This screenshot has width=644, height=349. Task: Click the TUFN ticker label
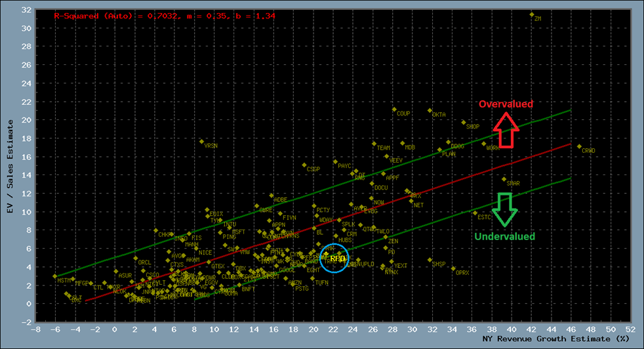pyautogui.click(x=321, y=283)
